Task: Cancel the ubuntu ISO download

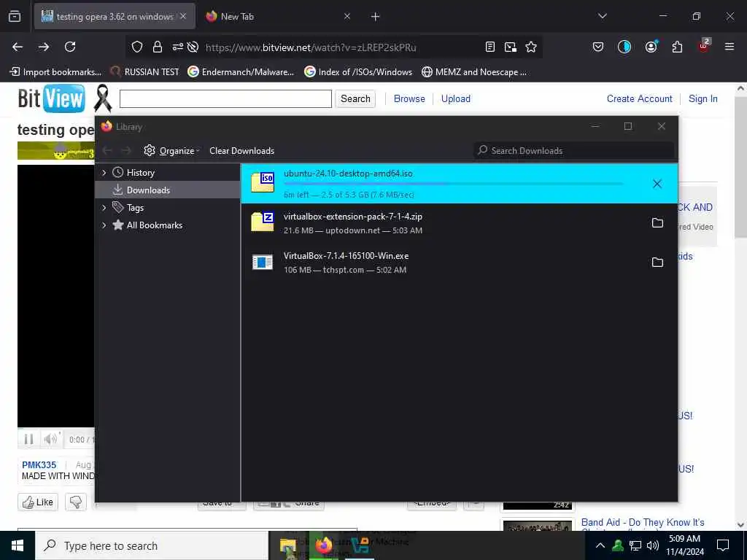Action: click(x=657, y=184)
